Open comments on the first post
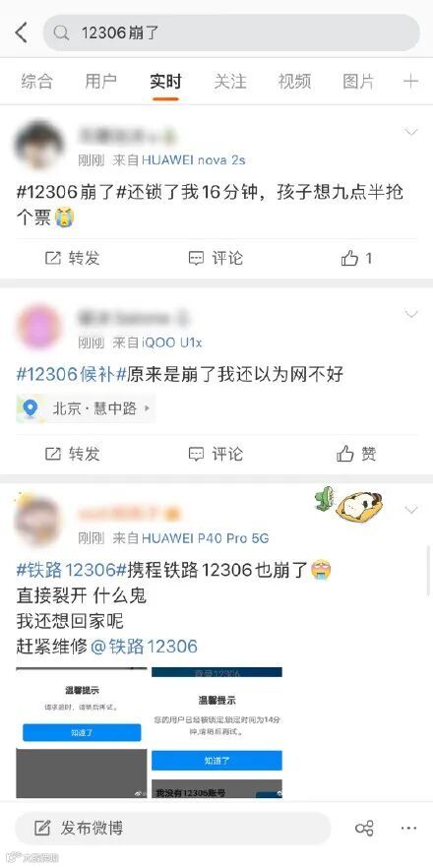This screenshot has height=868, width=433. click(x=216, y=258)
